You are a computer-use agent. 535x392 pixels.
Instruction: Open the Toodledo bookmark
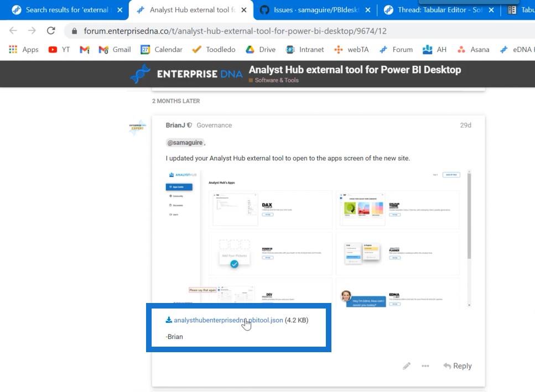point(214,49)
